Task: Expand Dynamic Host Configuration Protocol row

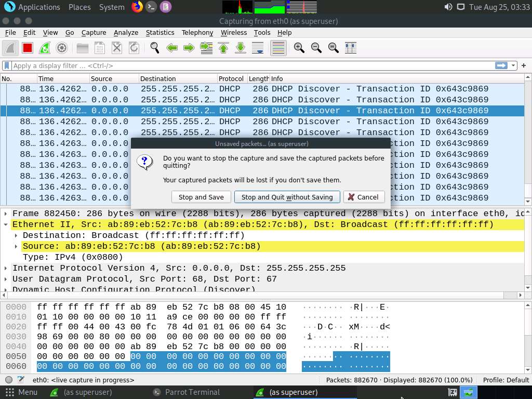Action: [5, 289]
